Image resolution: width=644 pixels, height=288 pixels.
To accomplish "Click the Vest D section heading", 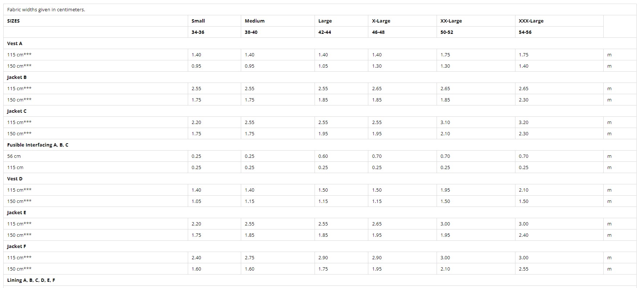I will click(15, 179).
